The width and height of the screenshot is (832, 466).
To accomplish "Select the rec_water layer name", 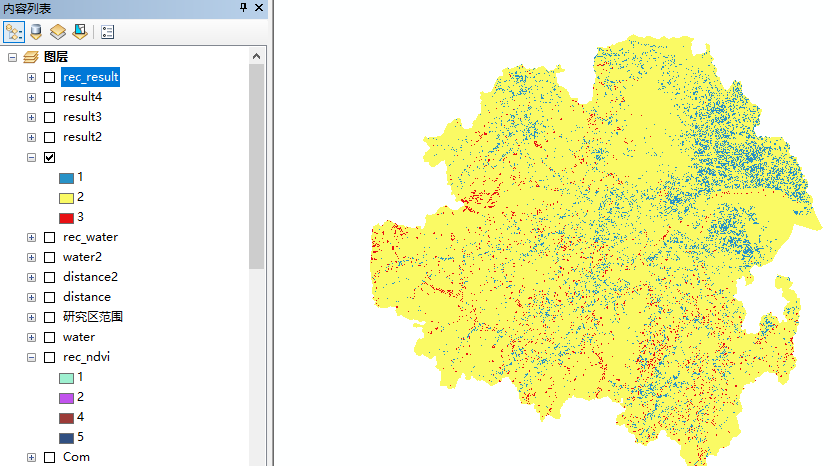I will pos(90,237).
